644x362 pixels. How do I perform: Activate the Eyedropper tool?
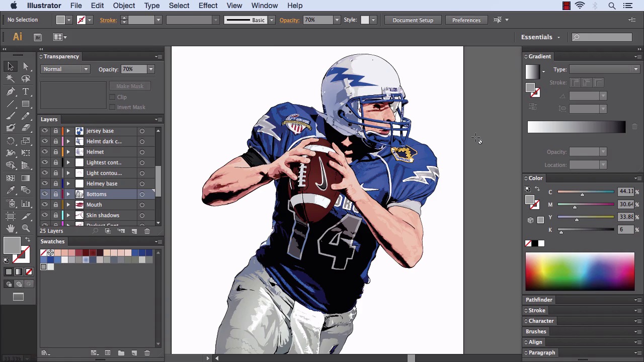pos(11,191)
